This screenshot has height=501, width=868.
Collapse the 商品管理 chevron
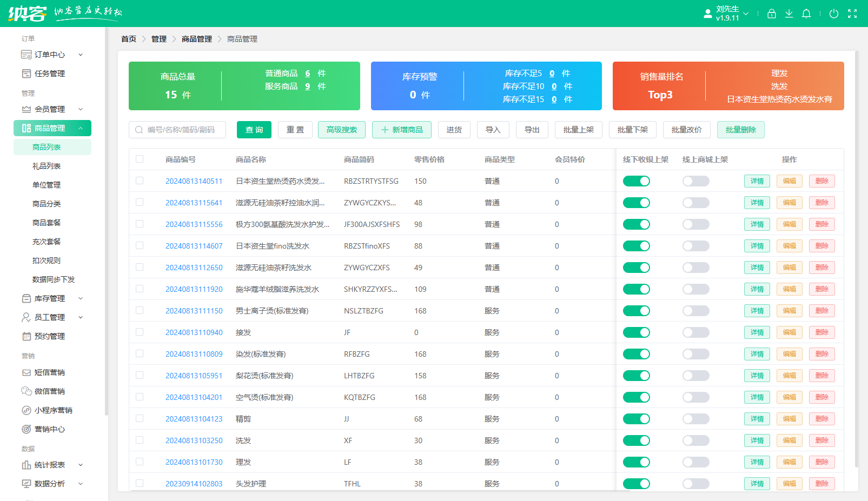[x=81, y=128]
